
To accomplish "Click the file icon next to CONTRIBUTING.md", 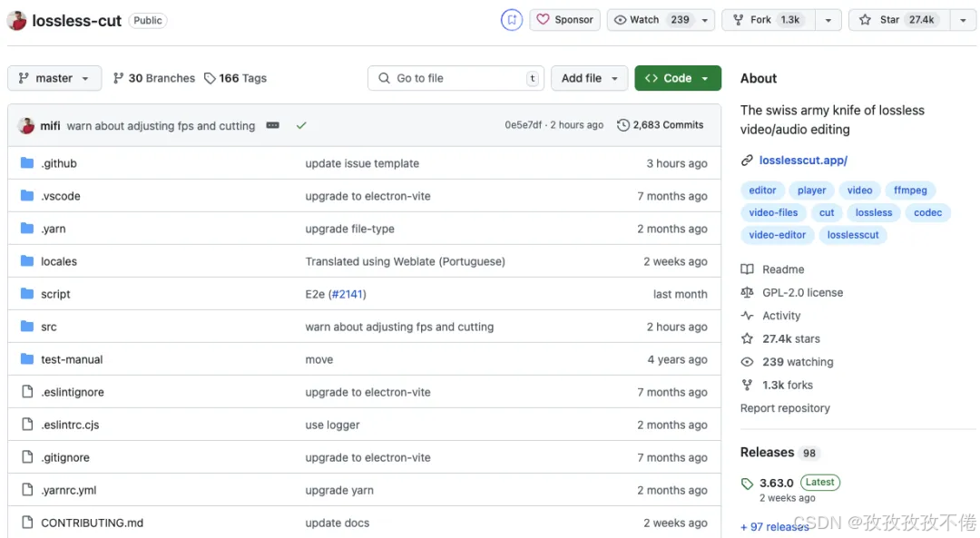I will tap(27, 523).
